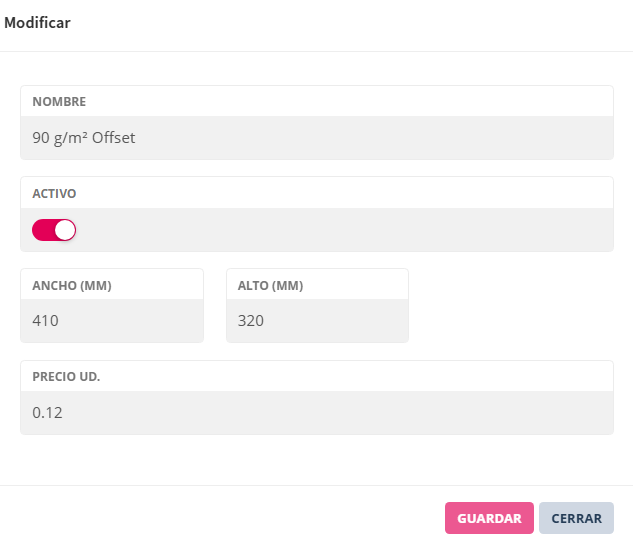
Task: Click the 0.12 price value
Action: pyautogui.click(x=48, y=412)
